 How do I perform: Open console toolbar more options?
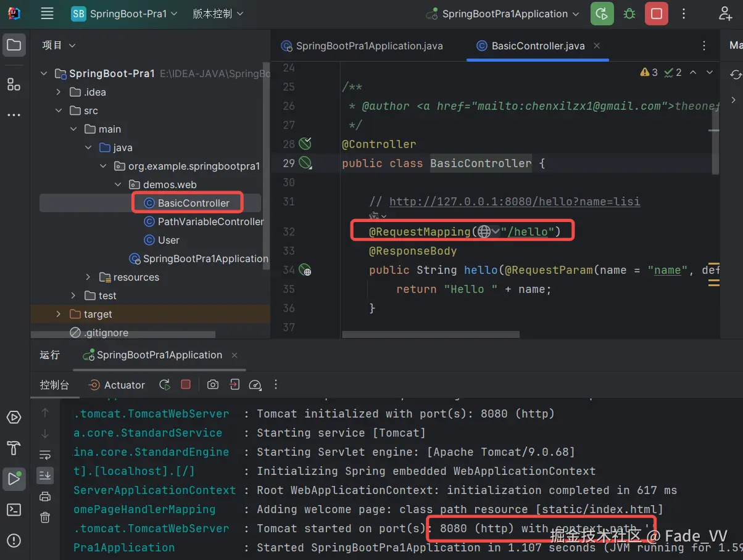(275, 385)
